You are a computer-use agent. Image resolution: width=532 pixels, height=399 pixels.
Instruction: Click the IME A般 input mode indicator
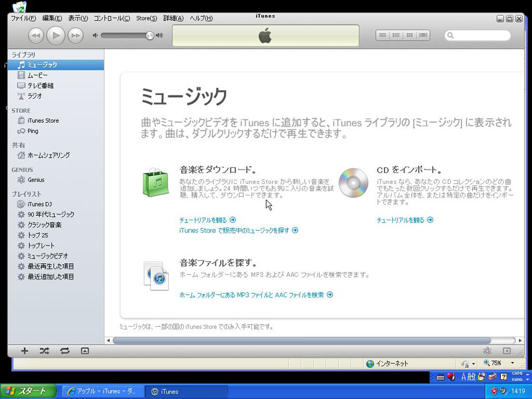pyautogui.click(x=468, y=377)
